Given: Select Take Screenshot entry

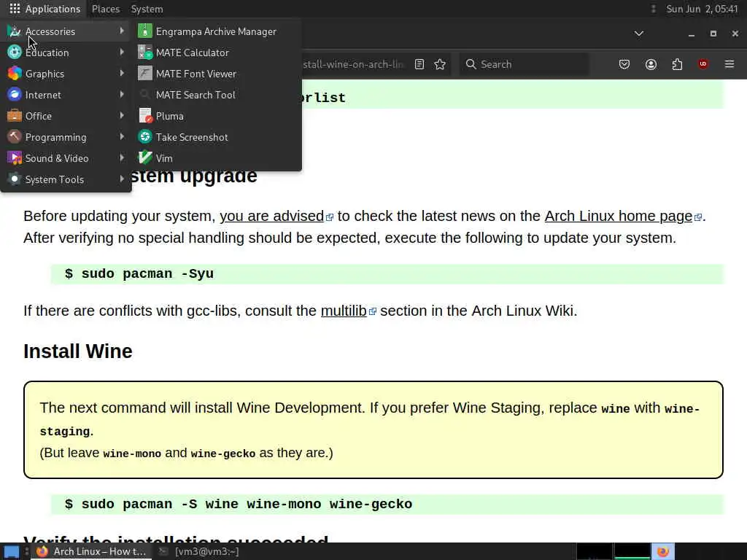Looking at the screenshot, I should click(x=217, y=137).
